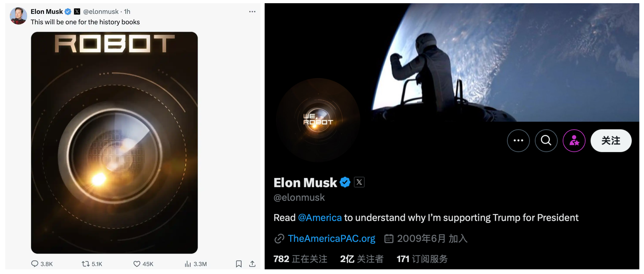View the 171 订阅服务 subscriptions list
The image size is (644, 274).
click(422, 259)
